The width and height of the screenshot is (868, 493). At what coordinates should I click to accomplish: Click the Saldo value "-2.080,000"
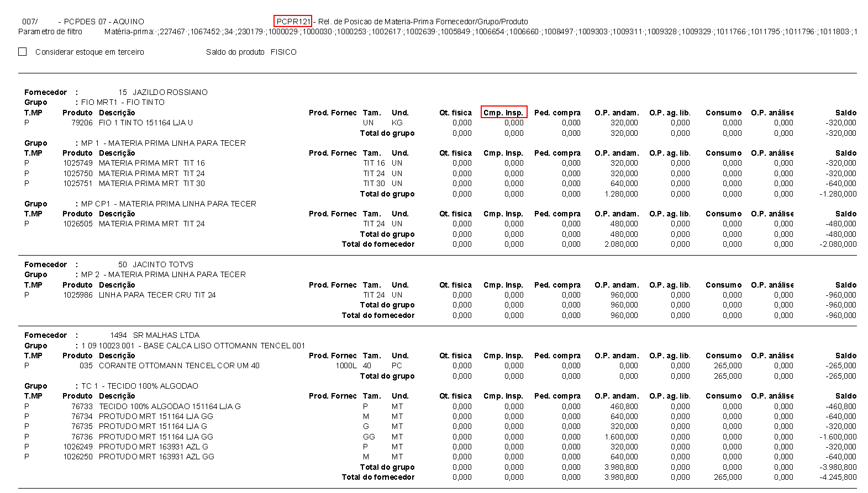click(x=838, y=244)
